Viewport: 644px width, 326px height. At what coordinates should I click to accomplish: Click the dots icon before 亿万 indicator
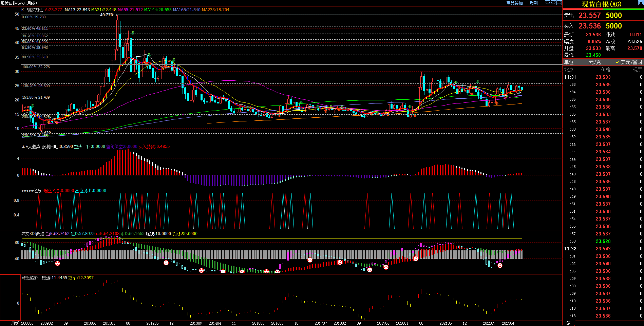coord(27,191)
